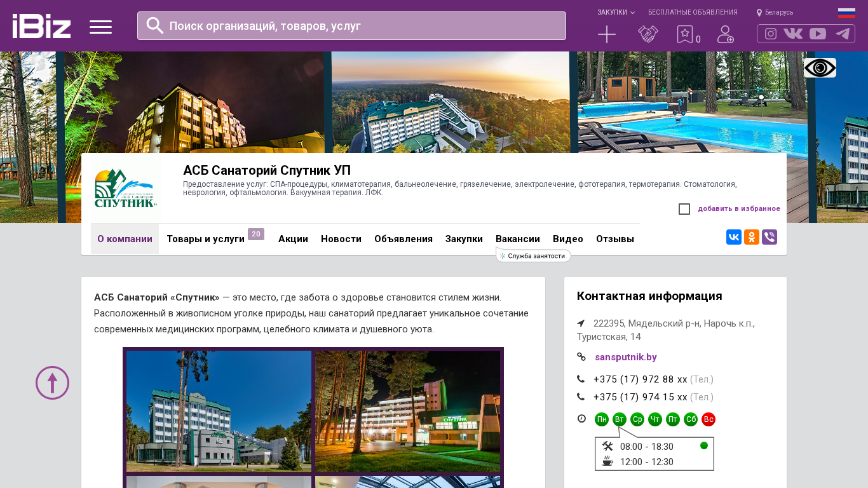Open the daytime sanatorium building photo
The width and height of the screenshot is (868, 488).
coord(219,411)
